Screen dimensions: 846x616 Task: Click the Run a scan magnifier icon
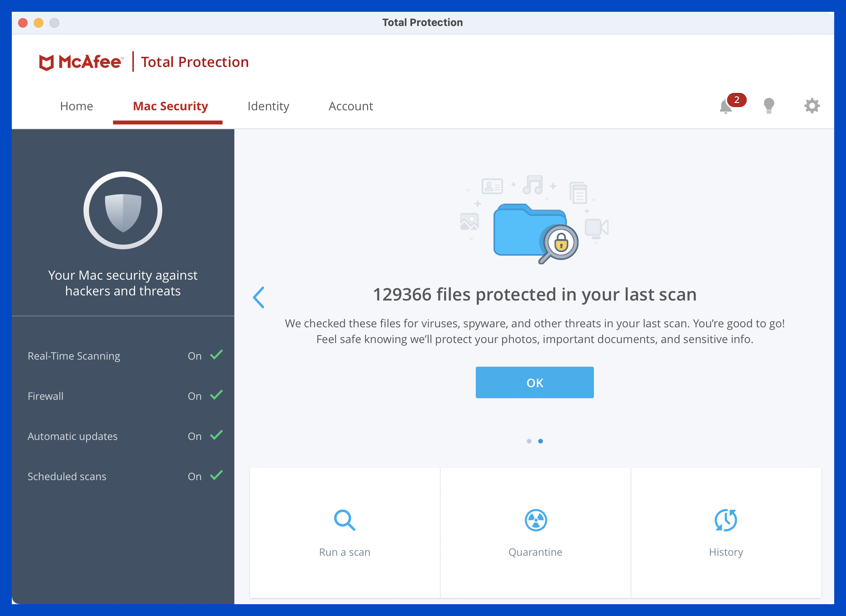345,520
